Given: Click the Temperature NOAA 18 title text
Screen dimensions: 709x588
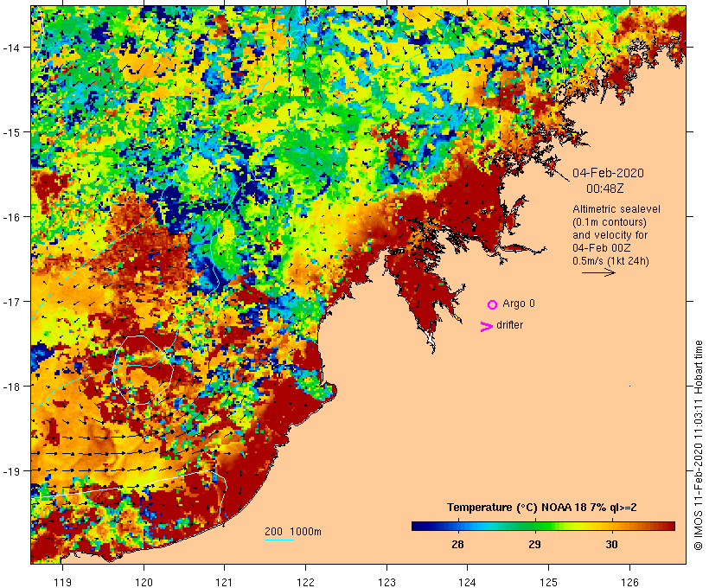Looking at the screenshot, I should coord(542,508).
